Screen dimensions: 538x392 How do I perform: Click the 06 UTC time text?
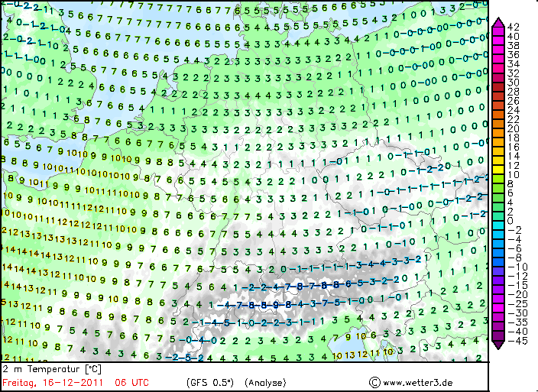point(131,382)
